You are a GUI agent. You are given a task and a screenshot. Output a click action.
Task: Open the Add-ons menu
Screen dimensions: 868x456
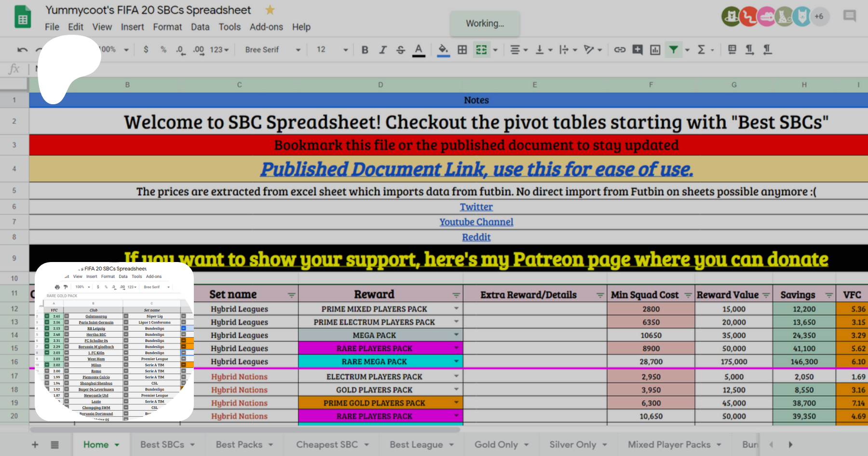coord(266,27)
